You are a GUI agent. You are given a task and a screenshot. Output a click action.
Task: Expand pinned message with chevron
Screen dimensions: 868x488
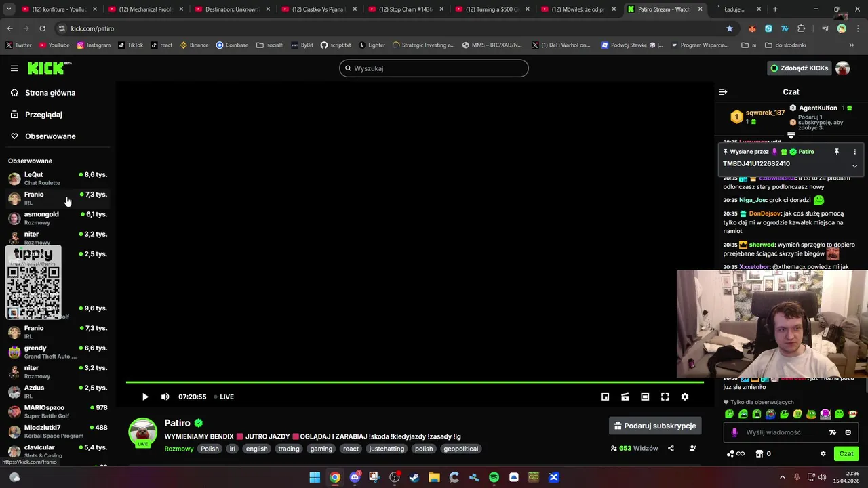click(854, 166)
